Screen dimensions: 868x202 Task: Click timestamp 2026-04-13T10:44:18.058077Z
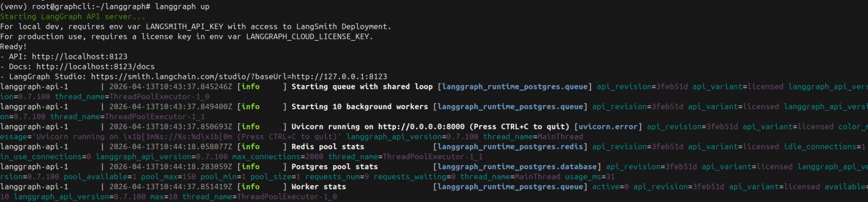170,146
